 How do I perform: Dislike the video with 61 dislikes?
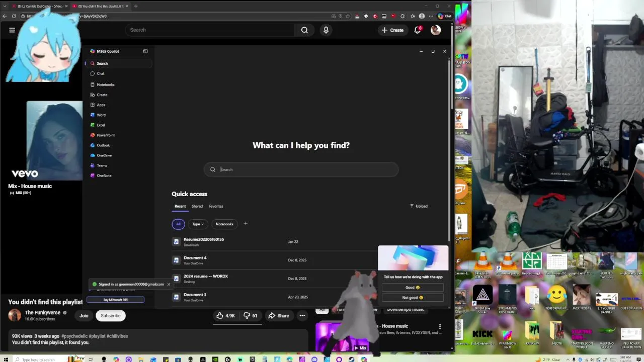point(251,316)
